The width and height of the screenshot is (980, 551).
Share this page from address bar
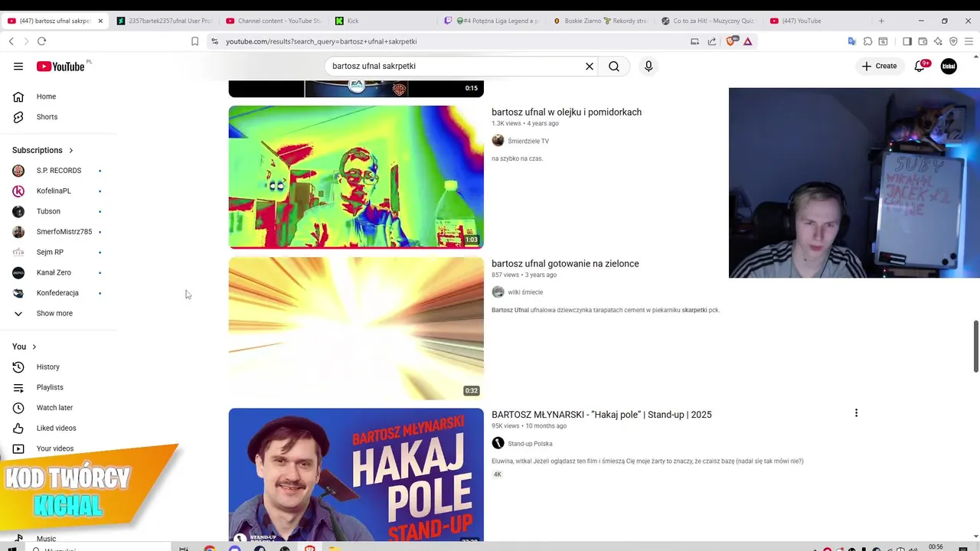(712, 41)
